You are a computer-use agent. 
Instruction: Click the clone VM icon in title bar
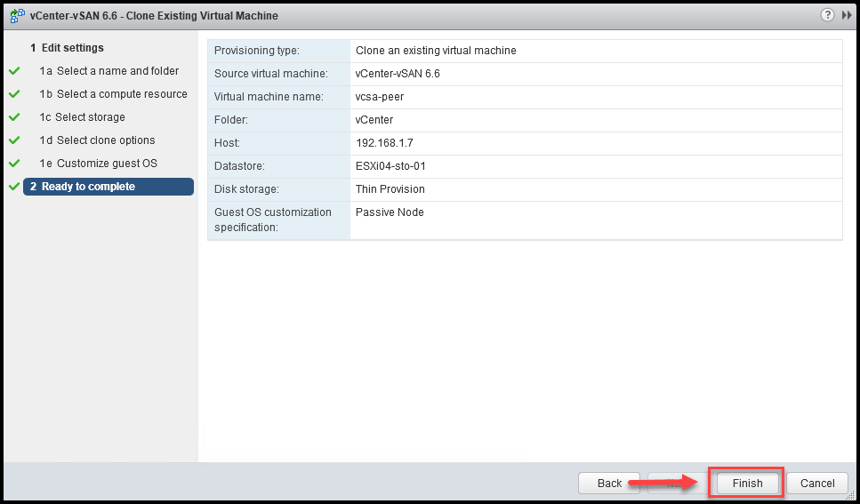point(18,16)
